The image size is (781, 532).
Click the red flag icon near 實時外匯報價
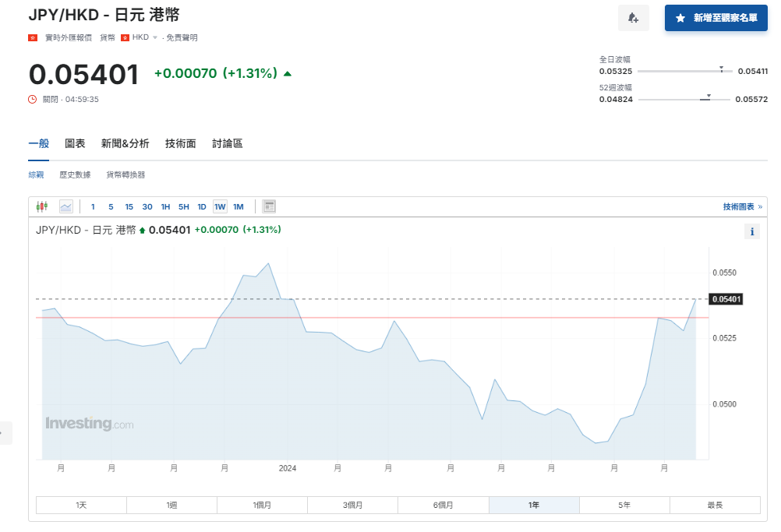tap(32, 36)
